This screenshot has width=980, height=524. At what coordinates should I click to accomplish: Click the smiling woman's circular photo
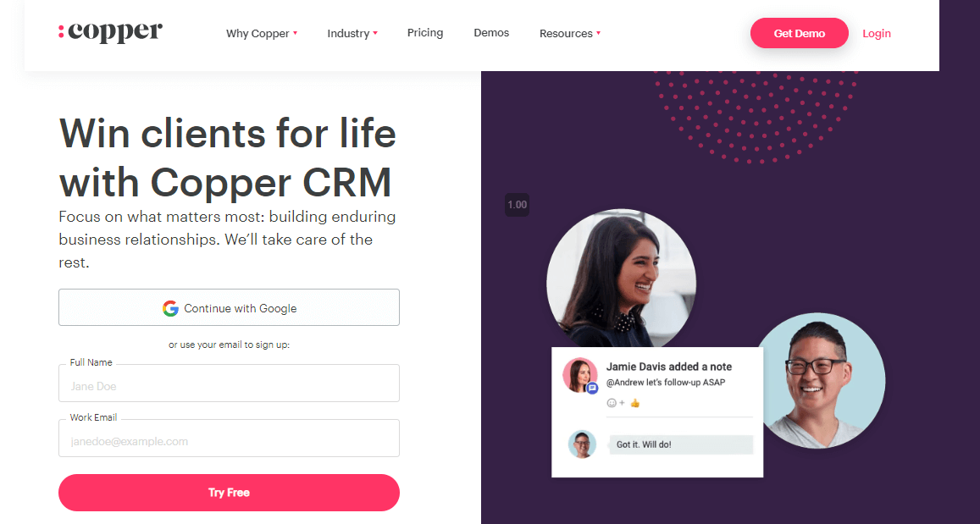pyautogui.click(x=621, y=279)
